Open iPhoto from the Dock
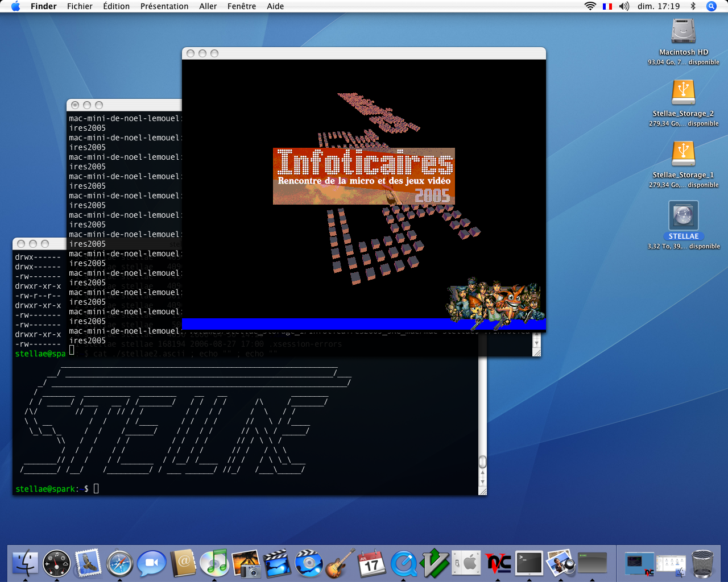 246,564
